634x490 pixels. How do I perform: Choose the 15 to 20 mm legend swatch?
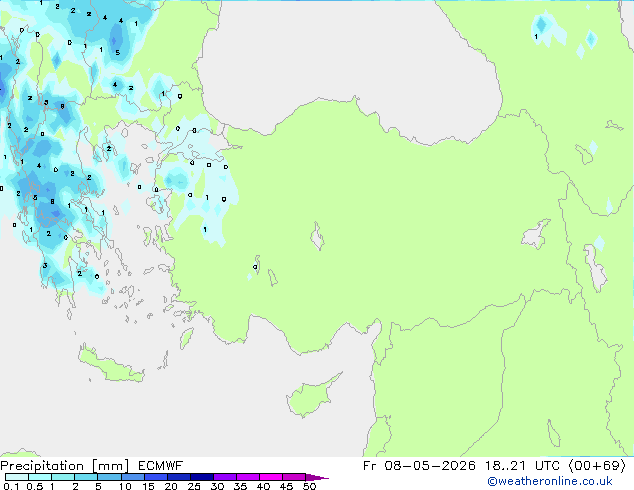coord(156,477)
